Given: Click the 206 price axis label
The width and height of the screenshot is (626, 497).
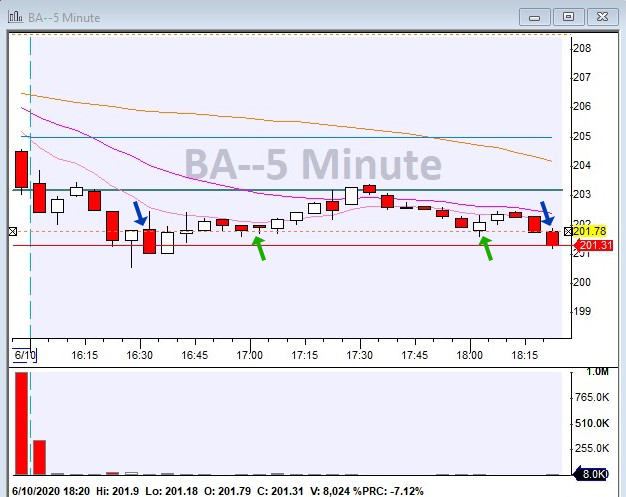Looking at the screenshot, I should click(582, 106).
